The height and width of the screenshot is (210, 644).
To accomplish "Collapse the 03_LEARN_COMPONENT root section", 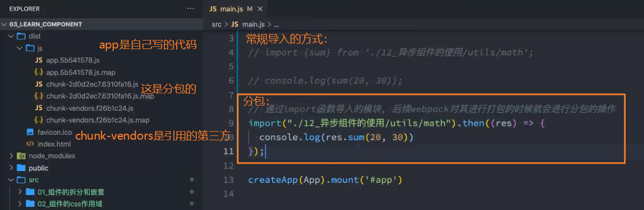I will point(46,24).
